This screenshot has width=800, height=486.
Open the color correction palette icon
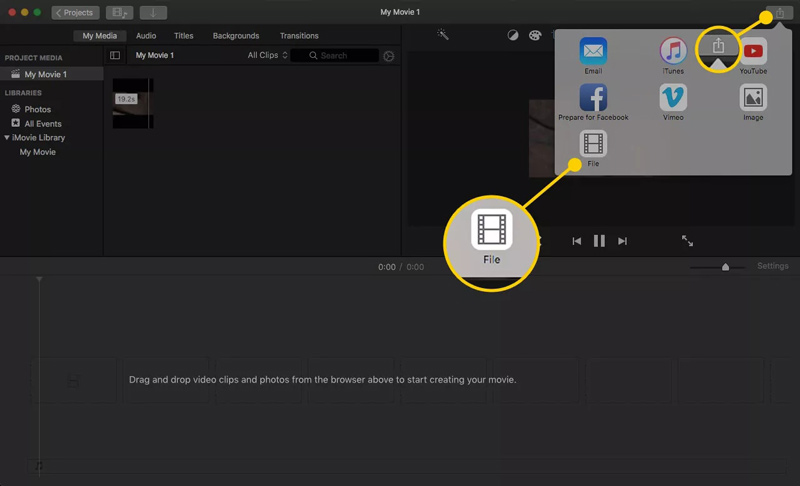click(x=534, y=36)
